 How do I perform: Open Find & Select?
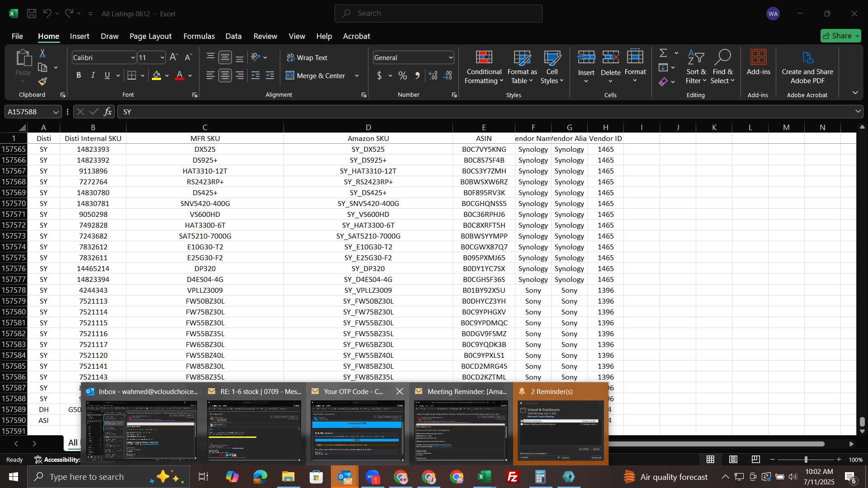pyautogui.click(x=722, y=67)
